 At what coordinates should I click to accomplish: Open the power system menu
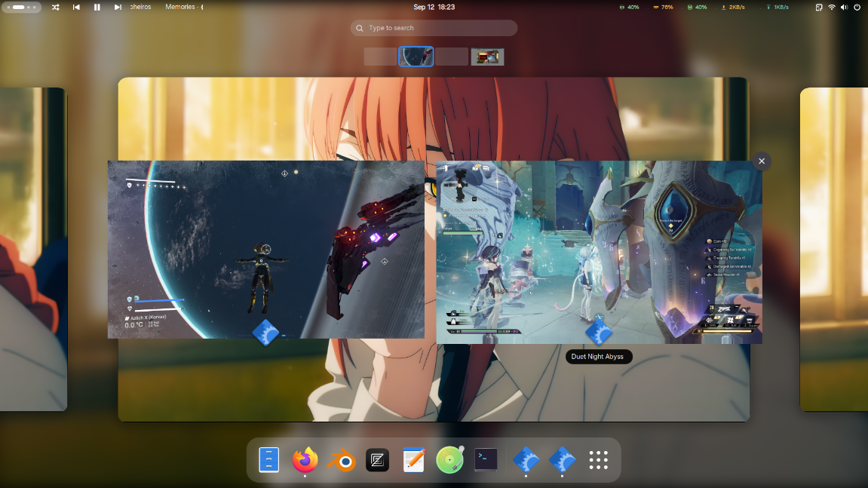click(857, 8)
